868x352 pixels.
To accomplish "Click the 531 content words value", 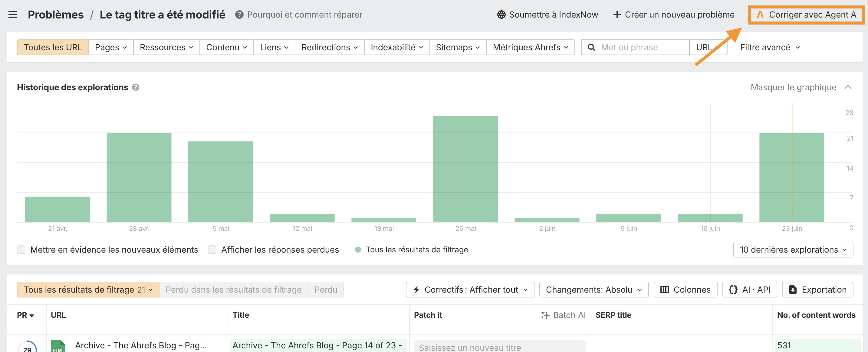I will (x=784, y=345).
